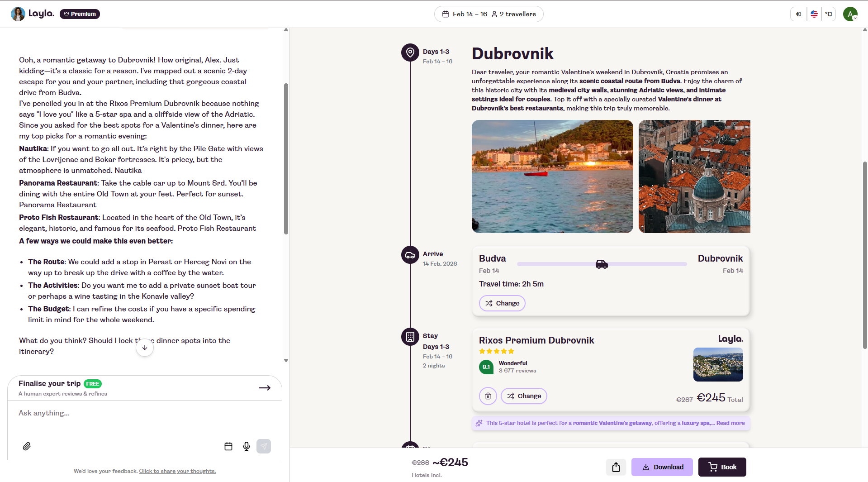This screenshot has width=868, height=482.
Task: Click the share itinerary icon
Action: click(x=616, y=467)
